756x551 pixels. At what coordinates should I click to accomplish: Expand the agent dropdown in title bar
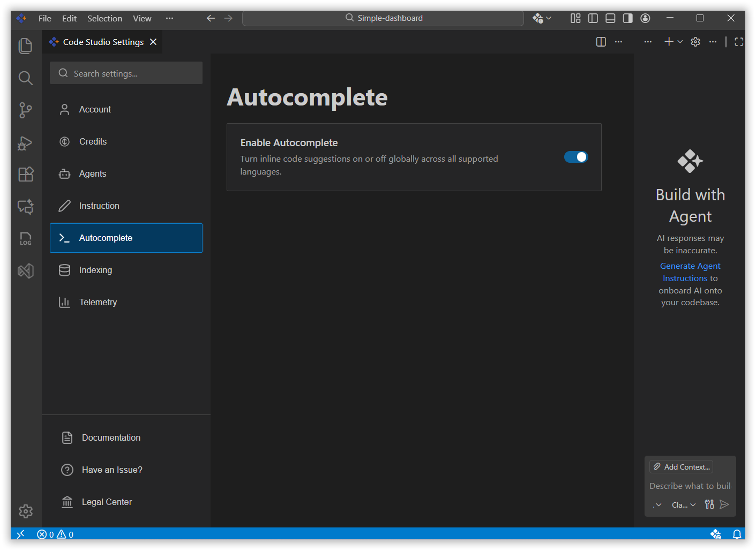(549, 18)
